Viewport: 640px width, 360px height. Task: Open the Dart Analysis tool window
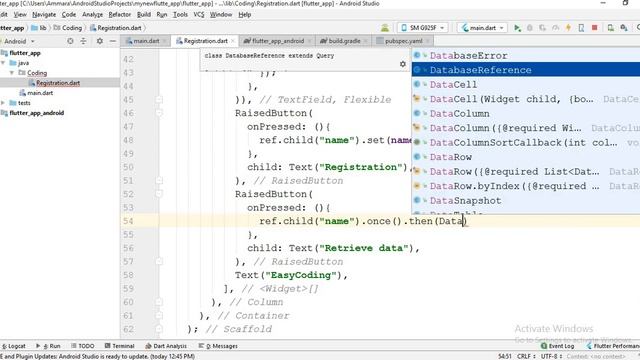pyautogui.click(x=166, y=346)
